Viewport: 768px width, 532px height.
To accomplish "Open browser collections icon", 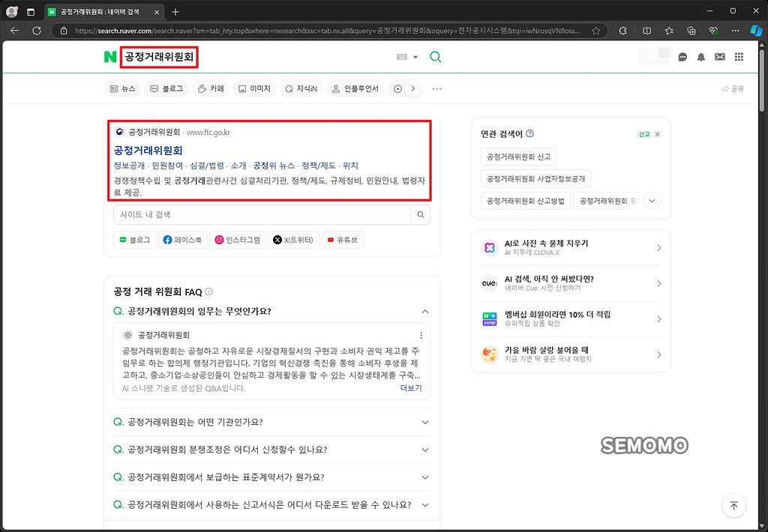I will point(691,31).
